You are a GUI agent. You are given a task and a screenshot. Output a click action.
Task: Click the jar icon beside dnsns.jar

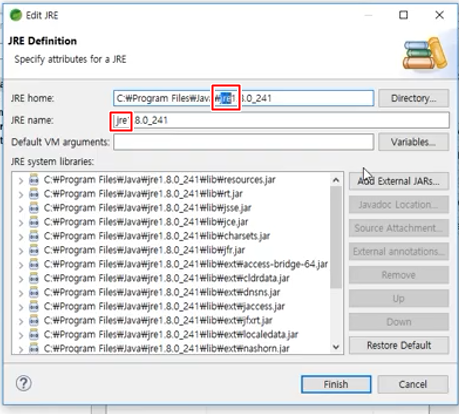coord(34,292)
